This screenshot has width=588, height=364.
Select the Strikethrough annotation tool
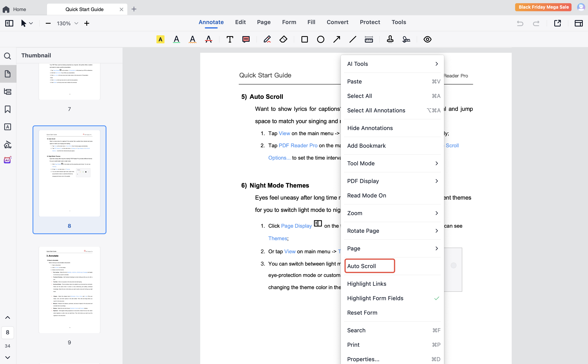point(209,39)
